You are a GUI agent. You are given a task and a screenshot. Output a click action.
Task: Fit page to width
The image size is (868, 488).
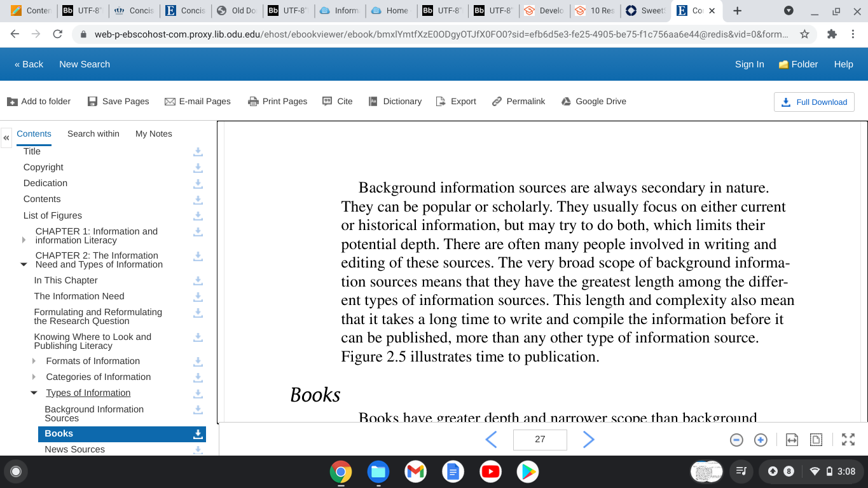pyautogui.click(x=792, y=440)
